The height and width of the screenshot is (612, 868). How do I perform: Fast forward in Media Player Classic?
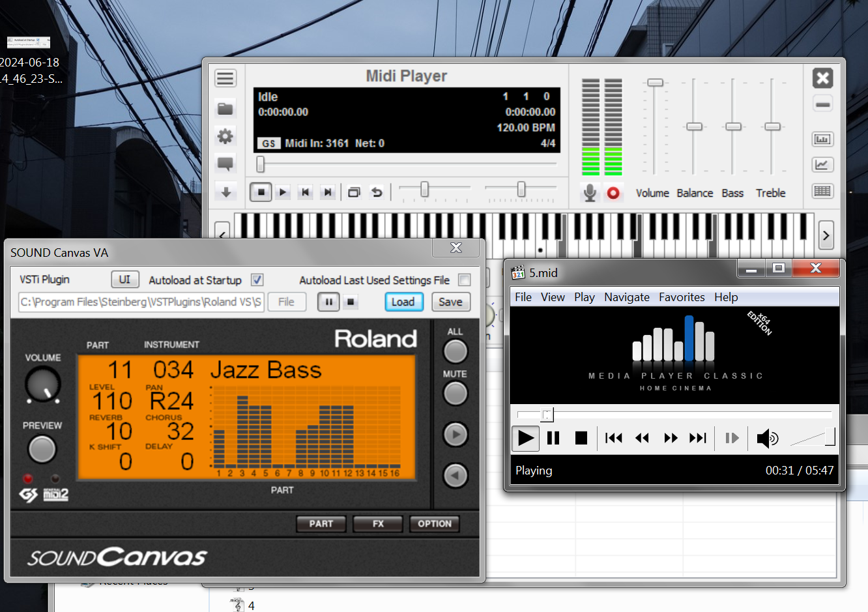click(x=671, y=438)
